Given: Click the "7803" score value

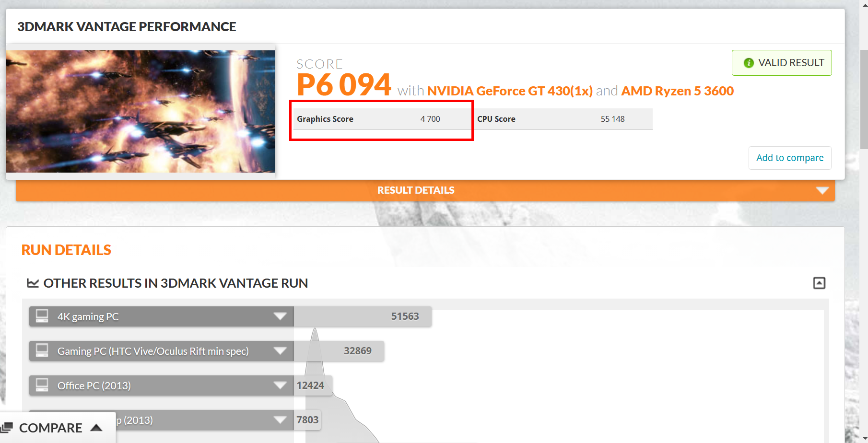Looking at the screenshot, I should click(307, 420).
